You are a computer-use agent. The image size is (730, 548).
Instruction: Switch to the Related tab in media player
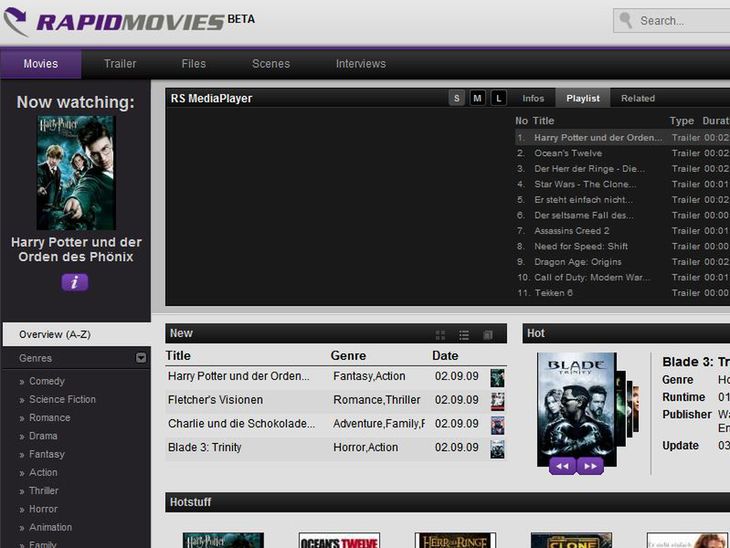coord(638,98)
